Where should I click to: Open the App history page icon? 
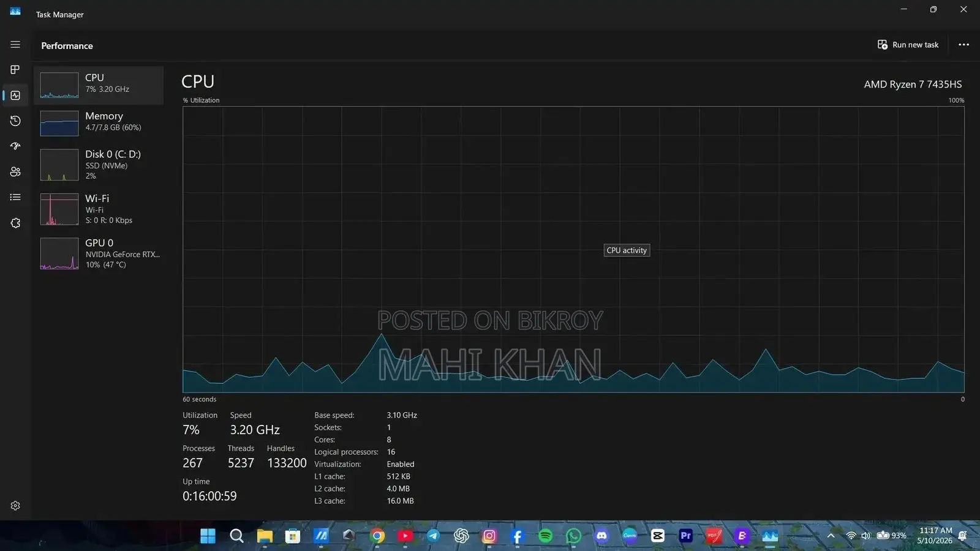coord(15,121)
